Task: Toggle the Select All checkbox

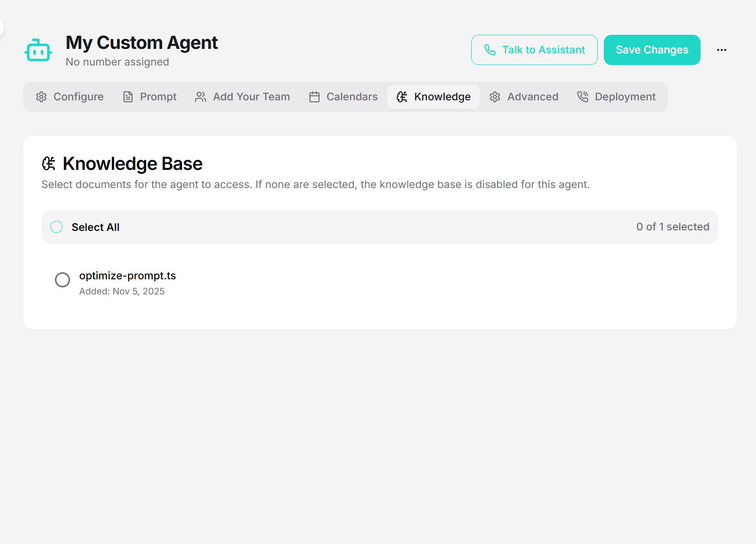Action: click(56, 227)
